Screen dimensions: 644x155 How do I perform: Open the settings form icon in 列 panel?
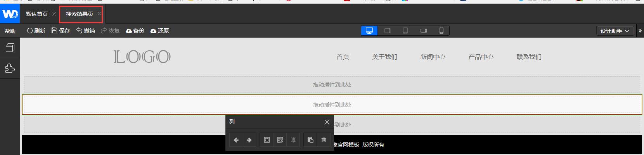click(280, 140)
